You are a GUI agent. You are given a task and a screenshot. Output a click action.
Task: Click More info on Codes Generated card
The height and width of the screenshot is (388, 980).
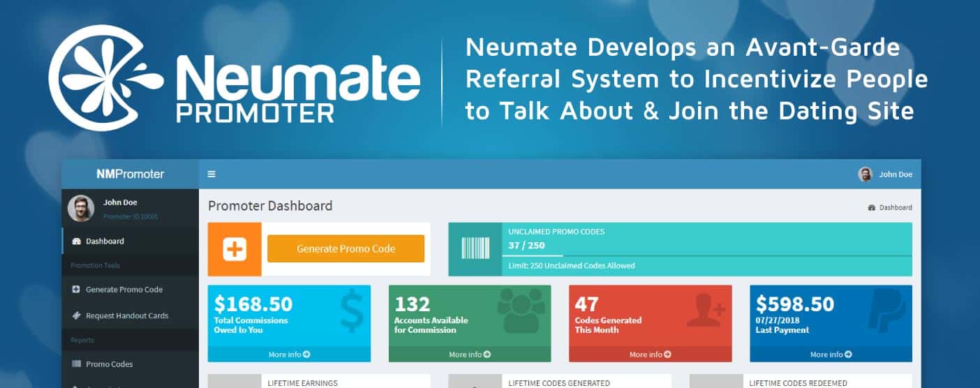[x=651, y=355]
